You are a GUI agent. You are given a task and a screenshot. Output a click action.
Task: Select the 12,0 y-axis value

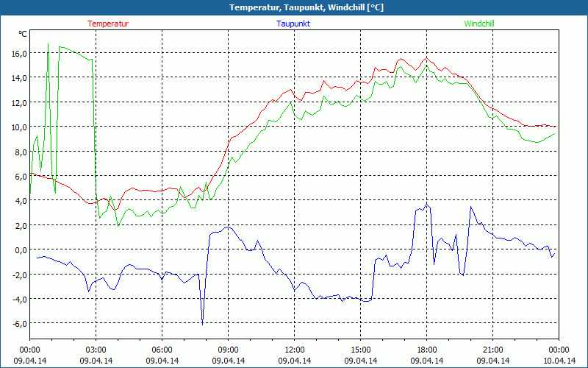[19, 102]
